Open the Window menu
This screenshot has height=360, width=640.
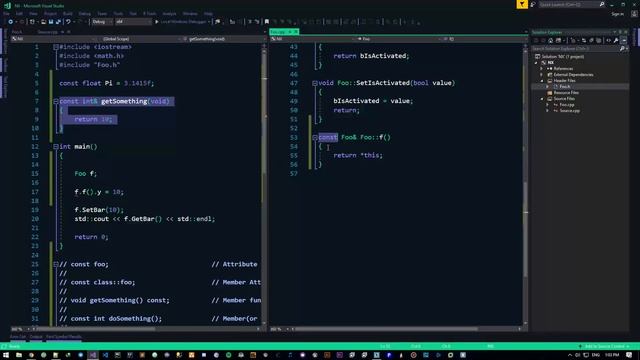tap(190, 13)
